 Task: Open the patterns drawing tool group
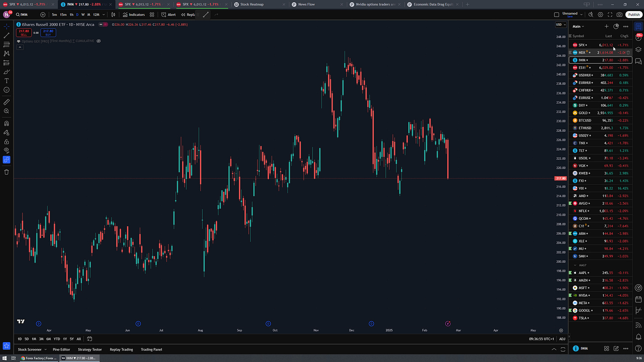click(7, 53)
